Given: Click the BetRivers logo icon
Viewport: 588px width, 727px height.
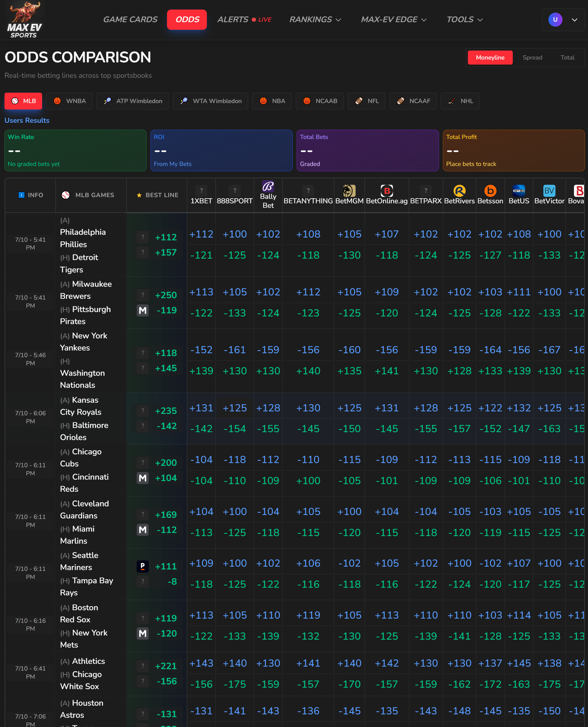Looking at the screenshot, I should coord(459,190).
